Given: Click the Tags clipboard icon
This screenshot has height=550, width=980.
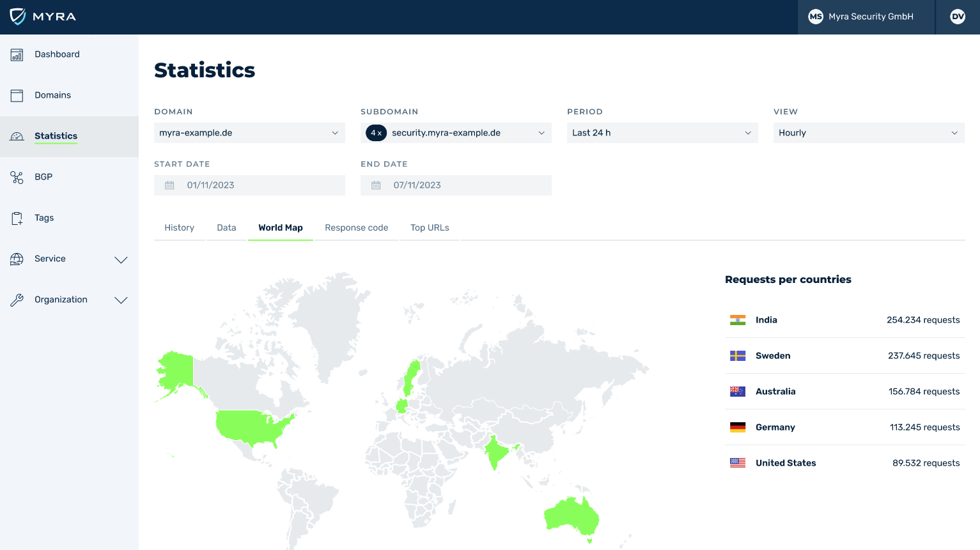Looking at the screenshot, I should click(x=17, y=218).
